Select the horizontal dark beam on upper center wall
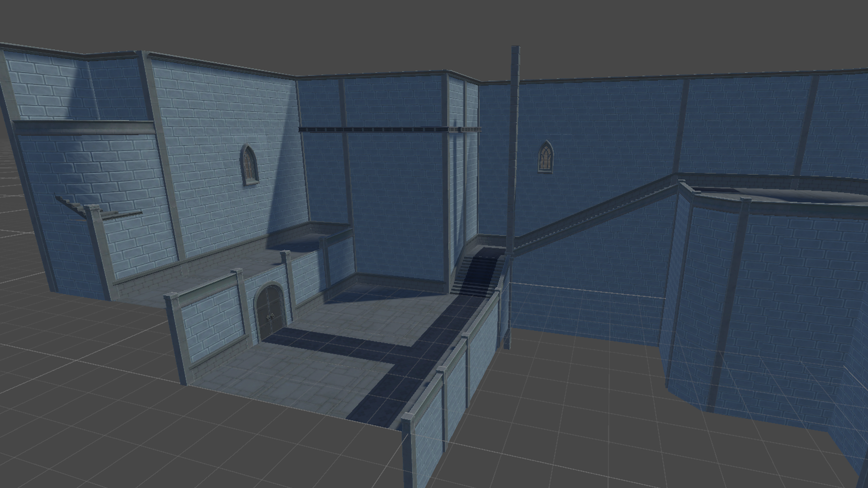This screenshot has width=868, height=488. (390, 130)
